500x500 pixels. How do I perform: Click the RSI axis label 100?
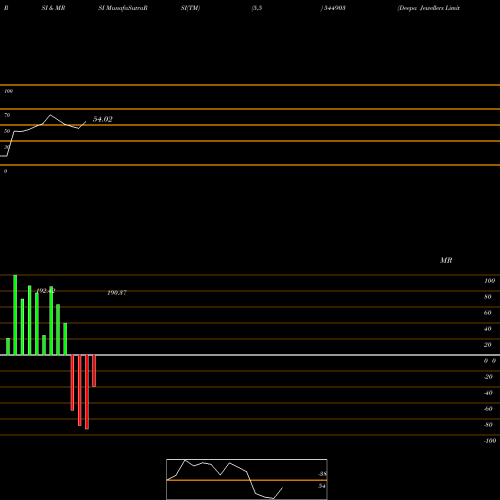coord(8,91)
